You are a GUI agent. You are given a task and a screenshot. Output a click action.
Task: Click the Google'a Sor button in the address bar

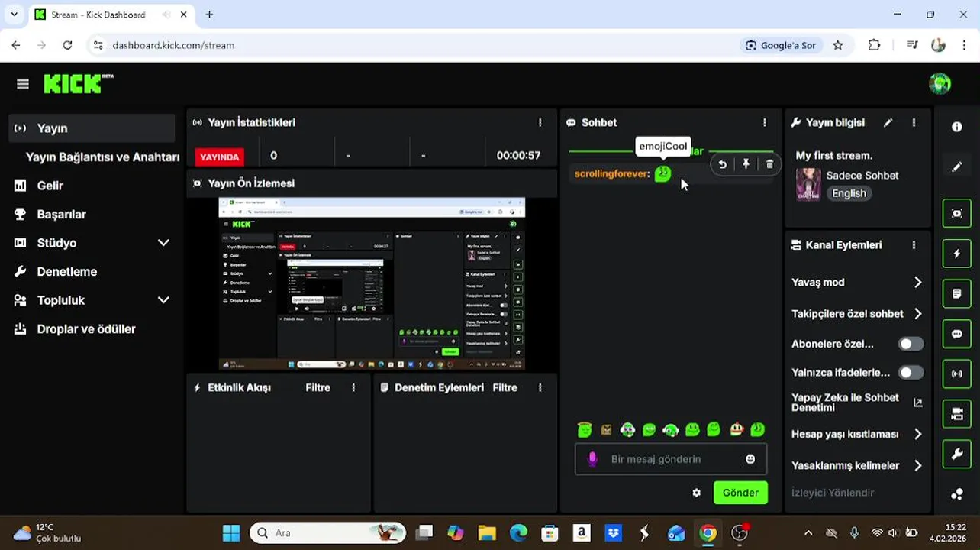[x=781, y=45]
